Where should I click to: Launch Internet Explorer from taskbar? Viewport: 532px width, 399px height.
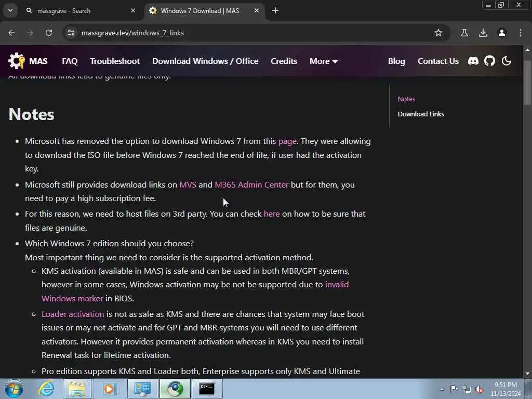(46, 389)
